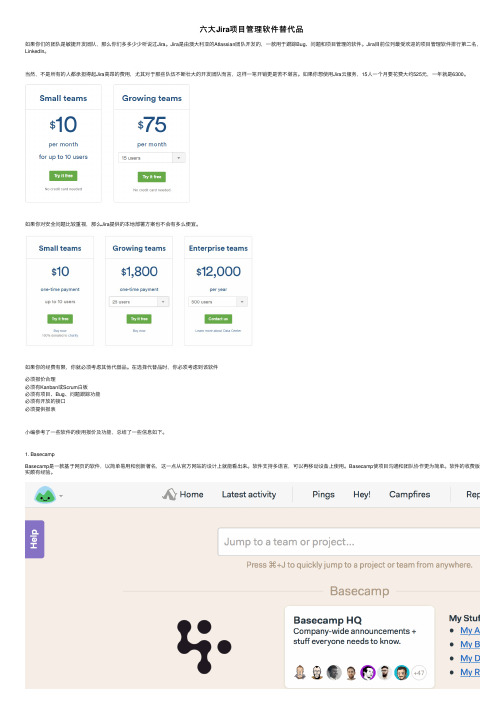
Task: Click the first avatar in Basecamp HQ card
Action: (x=300, y=672)
